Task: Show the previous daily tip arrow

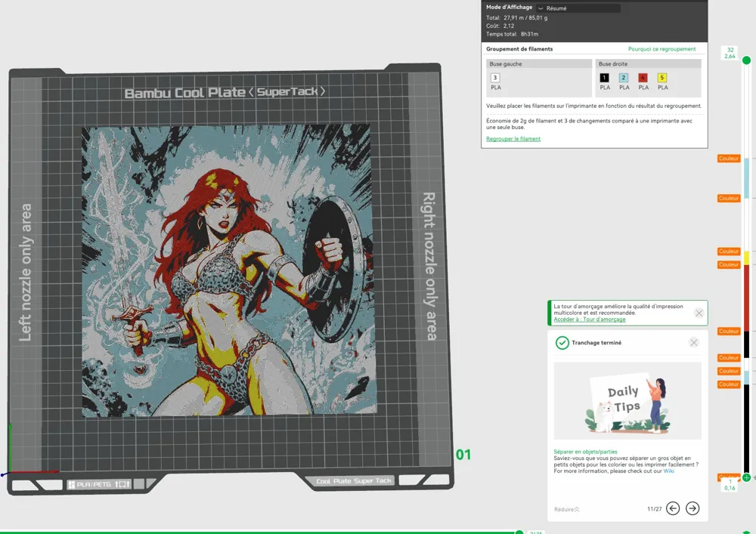Action: pyautogui.click(x=673, y=508)
